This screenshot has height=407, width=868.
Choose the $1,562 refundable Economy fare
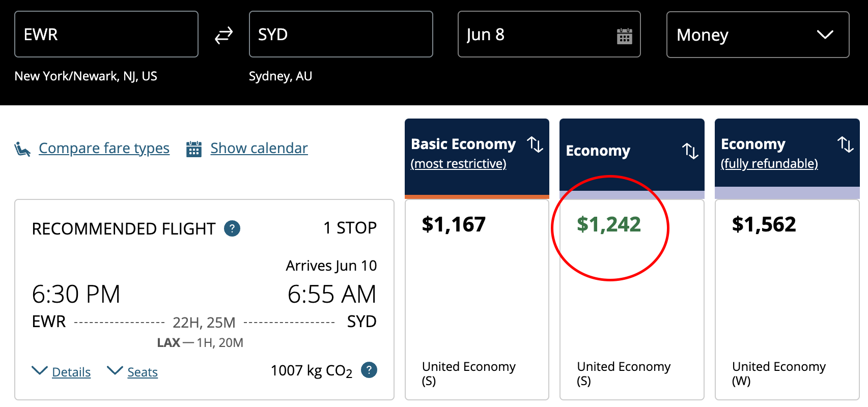[x=787, y=299]
